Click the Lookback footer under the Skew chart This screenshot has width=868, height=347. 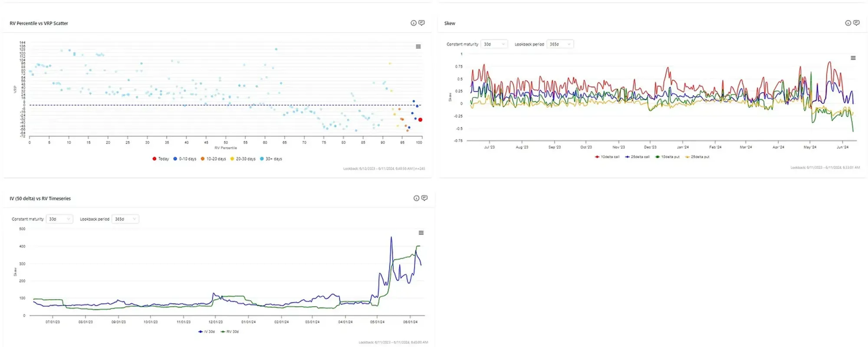point(825,168)
